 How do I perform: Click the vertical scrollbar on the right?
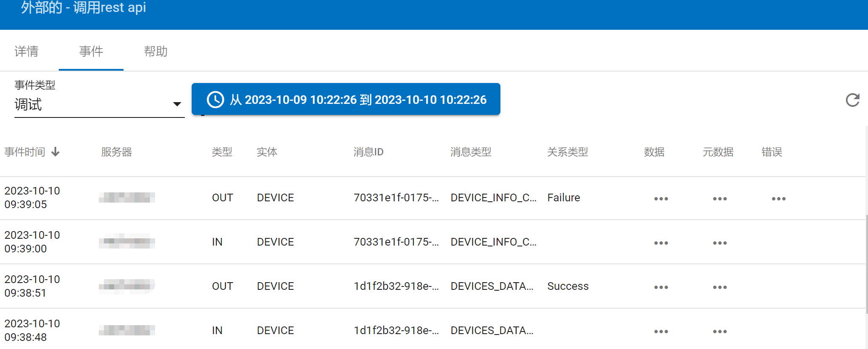tap(866, 264)
